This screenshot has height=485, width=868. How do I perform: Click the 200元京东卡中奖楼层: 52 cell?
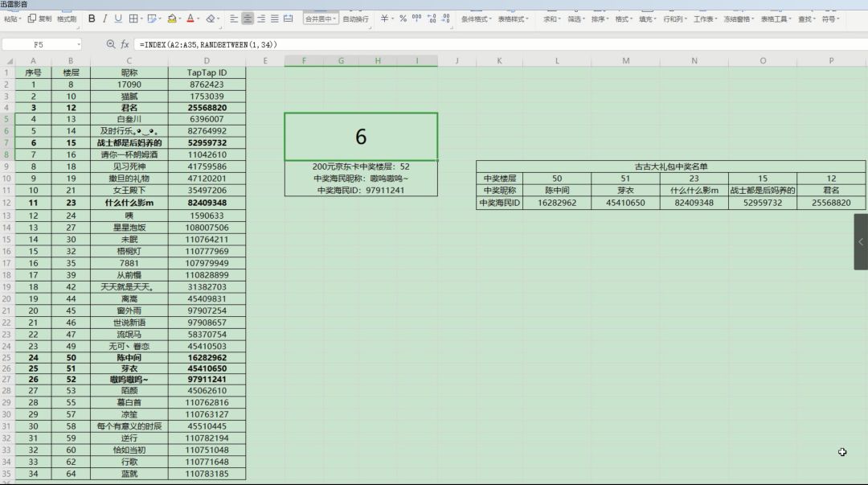[x=361, y=166]
